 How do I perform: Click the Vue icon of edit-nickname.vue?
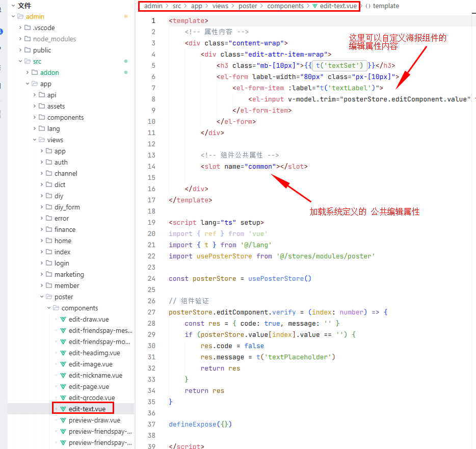(63, 376)
